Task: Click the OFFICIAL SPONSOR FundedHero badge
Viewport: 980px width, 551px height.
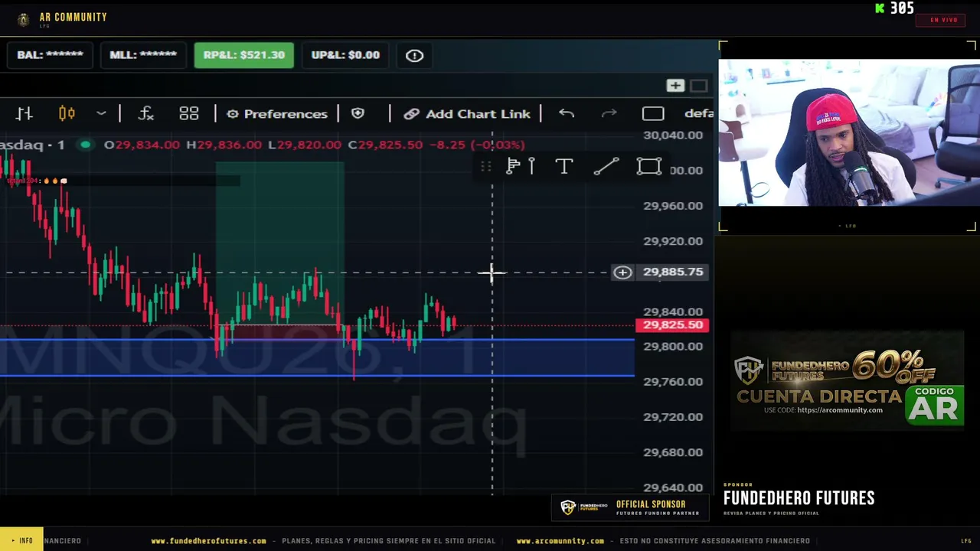Action: [630, 507]
